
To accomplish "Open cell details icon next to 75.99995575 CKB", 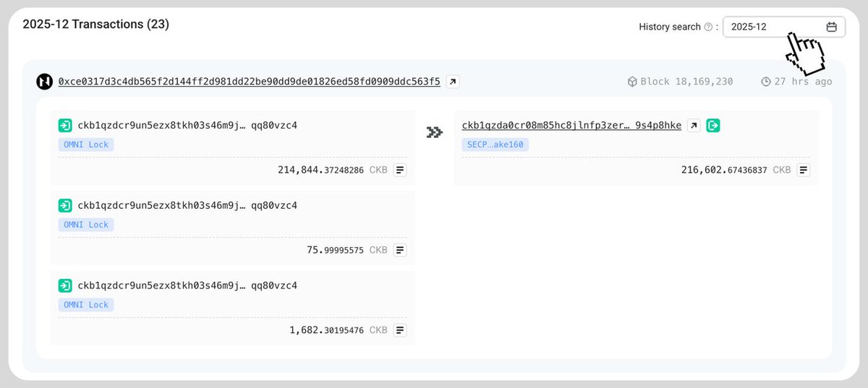I will [400, 250].
